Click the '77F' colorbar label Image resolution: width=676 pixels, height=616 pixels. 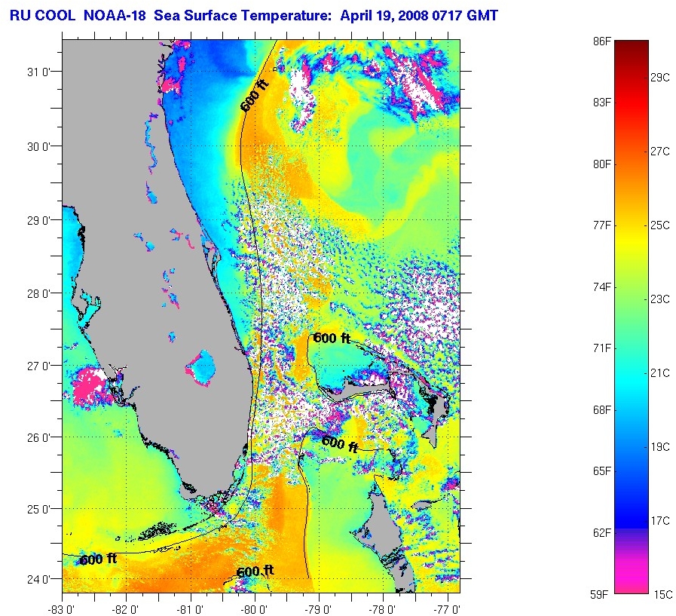(602, 225)
